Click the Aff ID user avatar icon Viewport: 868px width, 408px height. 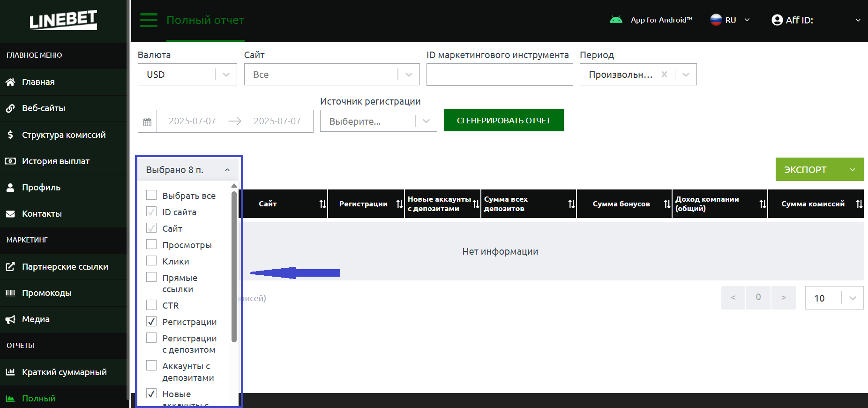pyautogui.click(x=777, y=20)
